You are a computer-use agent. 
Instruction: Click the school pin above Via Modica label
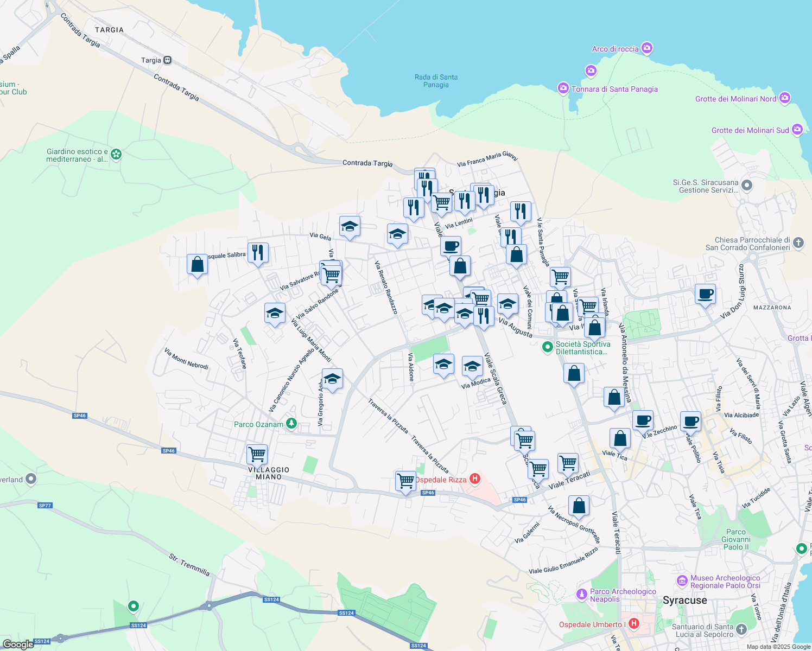[x=472, y=367]
